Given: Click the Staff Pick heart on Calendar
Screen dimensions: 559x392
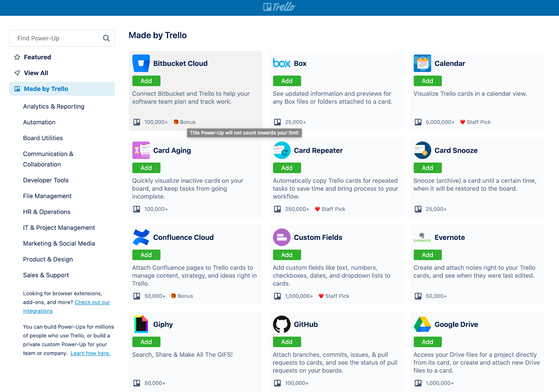Looking at the screenshot, I should [x=463, y=122].
